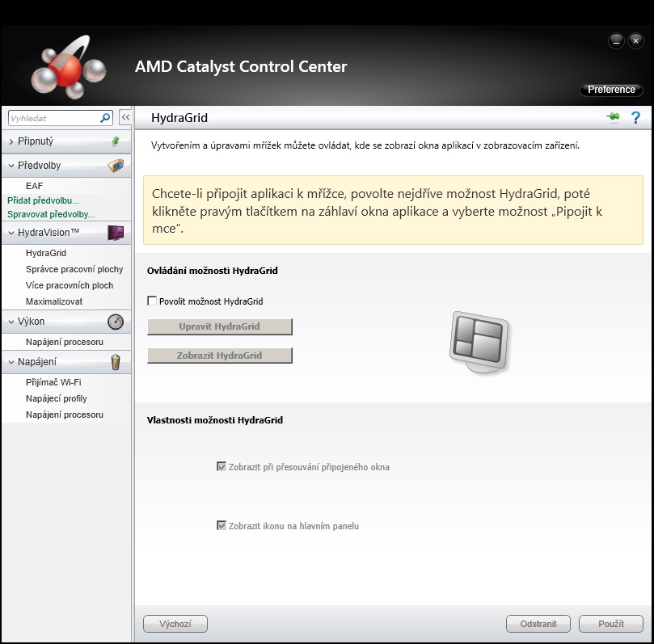Open Napájení procesoru under Výkon
This screenshot has height=644, width=654.
pyautogui.click(x=64, y=342)
